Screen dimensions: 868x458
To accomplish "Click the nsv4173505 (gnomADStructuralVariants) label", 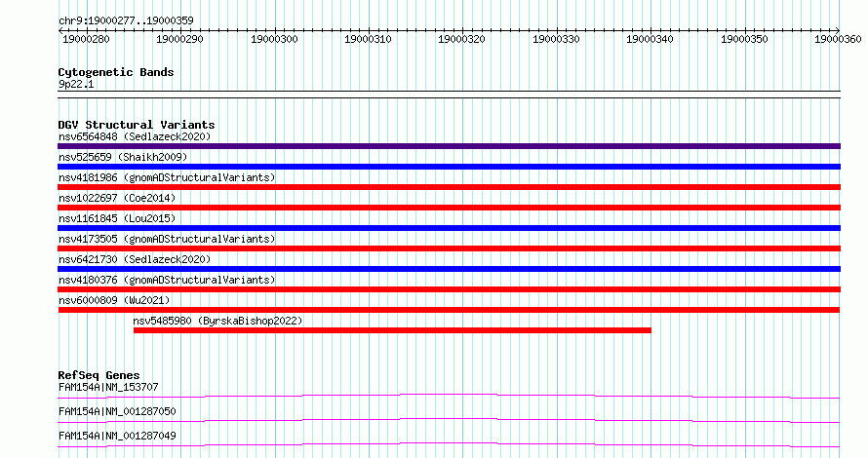I will pos(167,239).
